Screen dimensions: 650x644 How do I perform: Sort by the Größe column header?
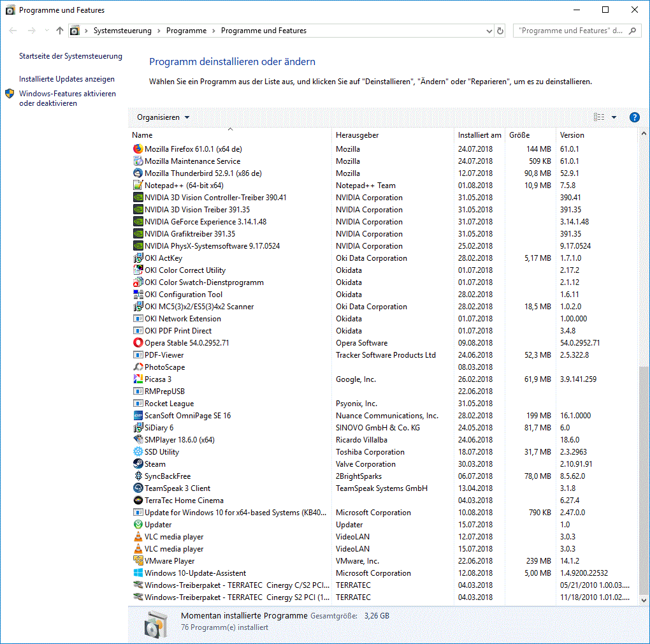(x=530, y=135)
